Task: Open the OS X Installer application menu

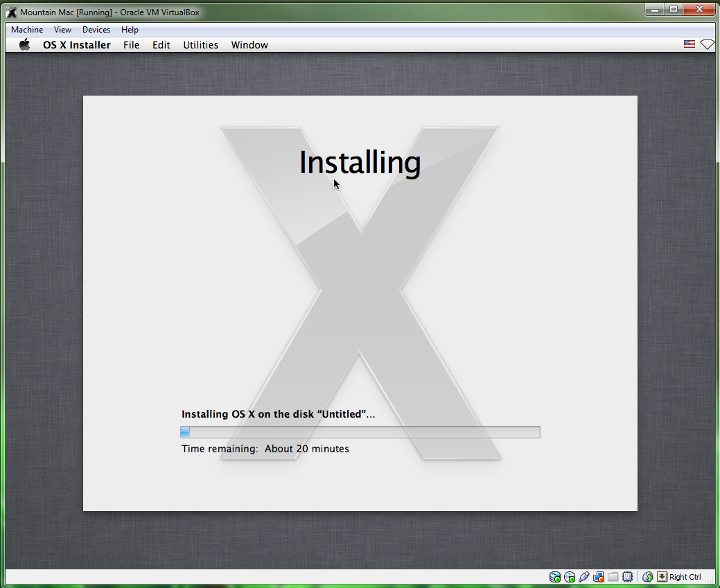Action: click(x=76, y=45)
